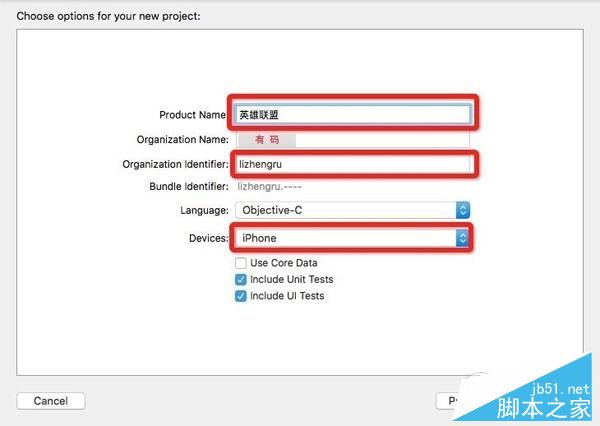
Task: Uncheck Include Unit Tests
Action: coord(241,280)
